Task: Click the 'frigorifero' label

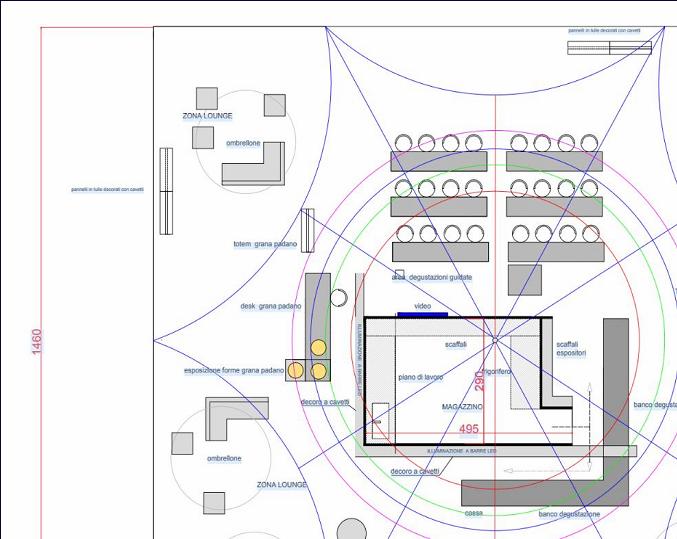Action: pyautogui.click(x=493, y=371)
